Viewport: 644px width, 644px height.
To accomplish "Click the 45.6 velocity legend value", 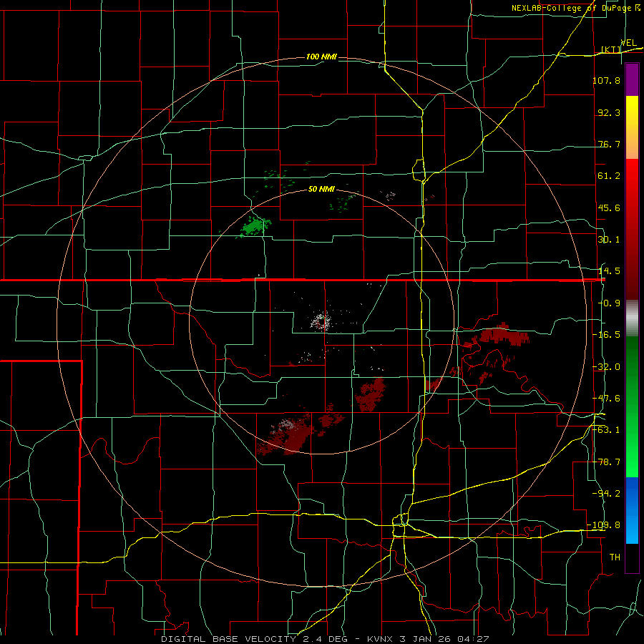I will point(609,208).
